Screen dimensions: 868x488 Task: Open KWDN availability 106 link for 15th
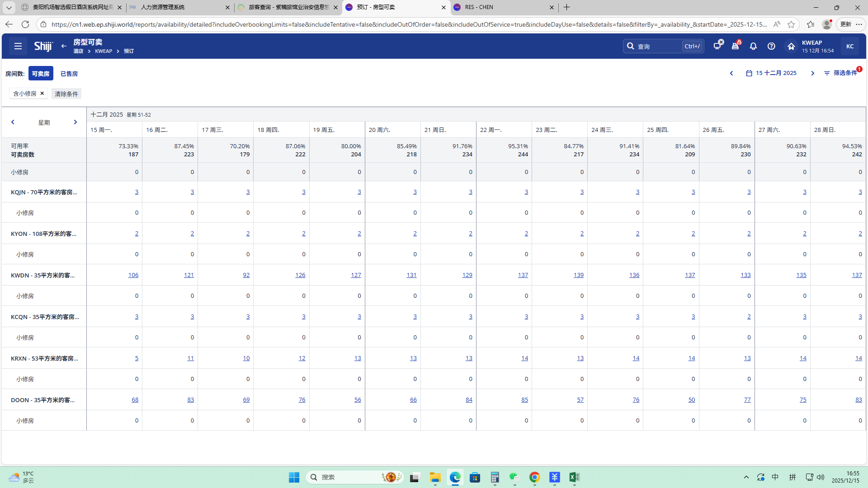click(x=133, y=275)
